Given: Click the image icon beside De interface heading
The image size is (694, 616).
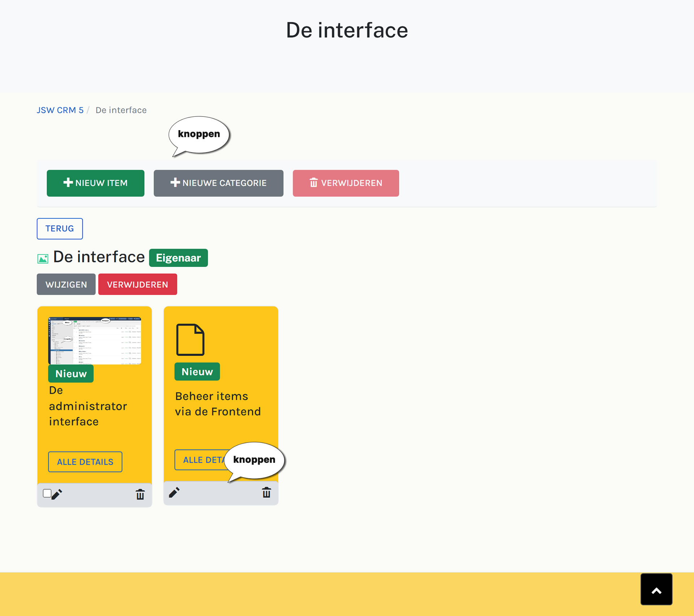Looking at the screenshot, I should pyautogui.click(x=43, y=258).
